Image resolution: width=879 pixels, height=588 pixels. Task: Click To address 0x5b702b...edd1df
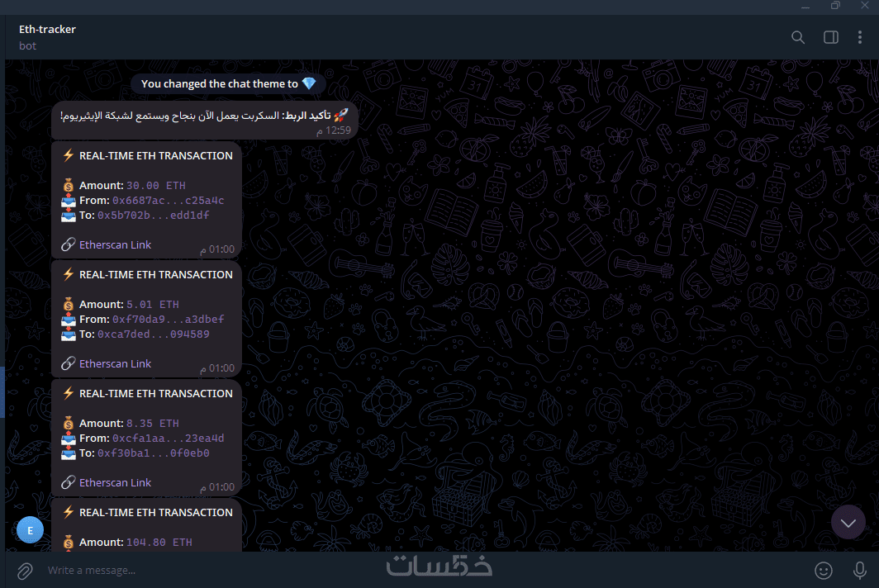[154, 216]
